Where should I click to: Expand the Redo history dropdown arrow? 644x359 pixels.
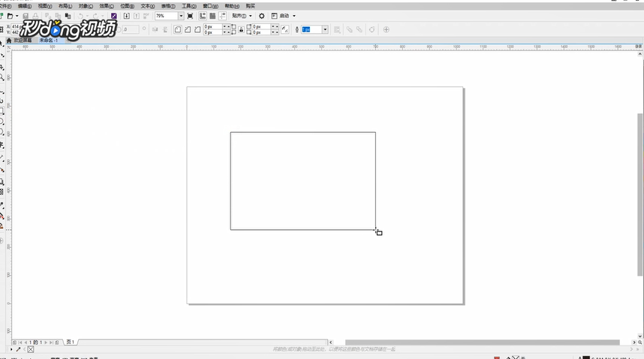click(102, 16)
